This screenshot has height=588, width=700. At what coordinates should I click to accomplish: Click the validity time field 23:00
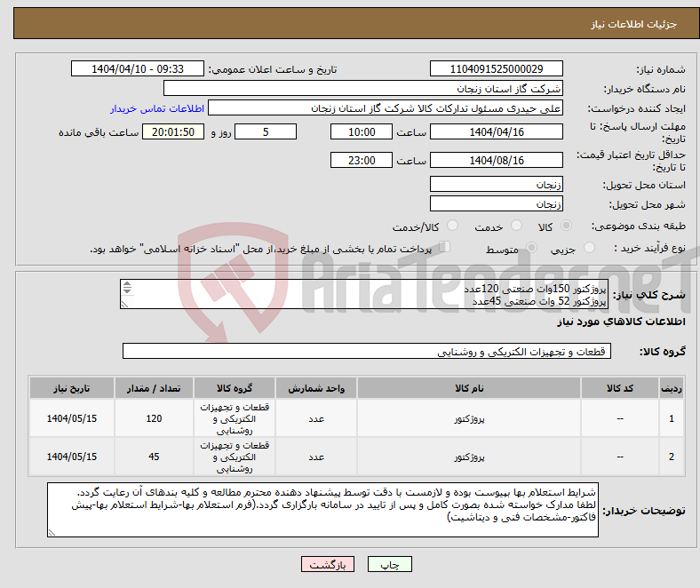(x=362, y=160)
